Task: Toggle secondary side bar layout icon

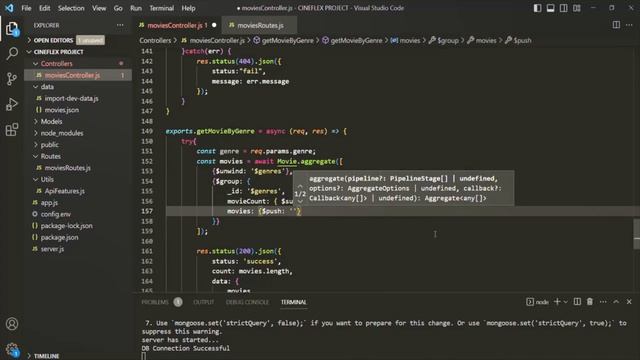Action: click(x=564, y=8)
